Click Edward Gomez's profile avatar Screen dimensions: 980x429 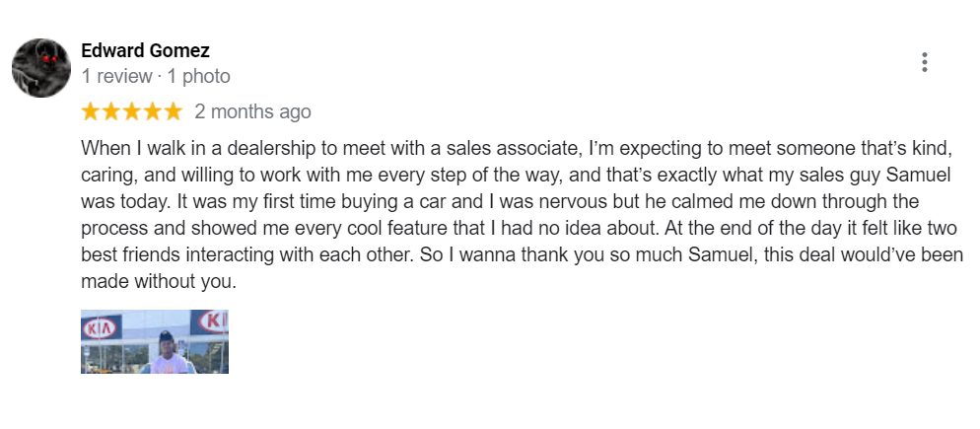pos(40,68)
